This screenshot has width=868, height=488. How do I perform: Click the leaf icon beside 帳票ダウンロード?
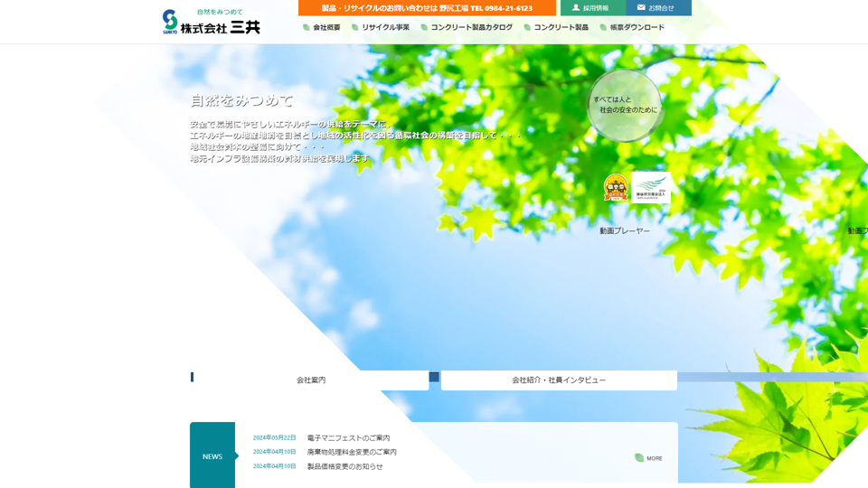point(603,28)
